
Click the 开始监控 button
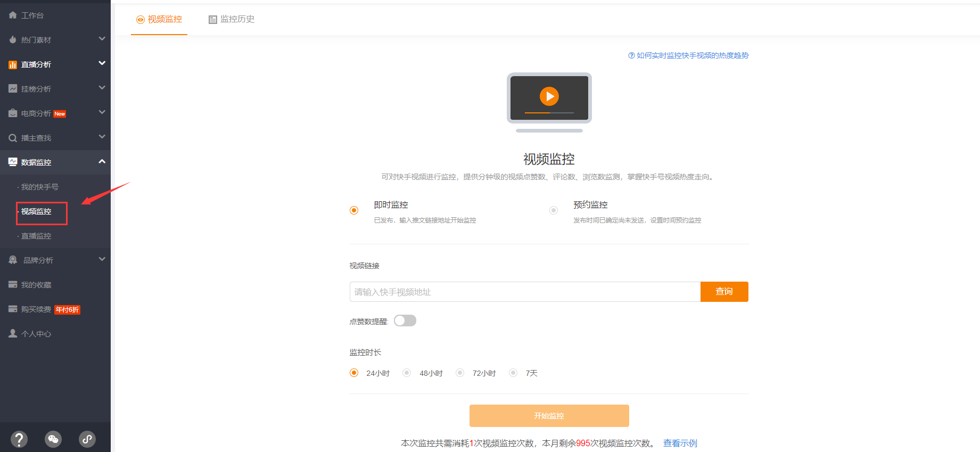549,416
